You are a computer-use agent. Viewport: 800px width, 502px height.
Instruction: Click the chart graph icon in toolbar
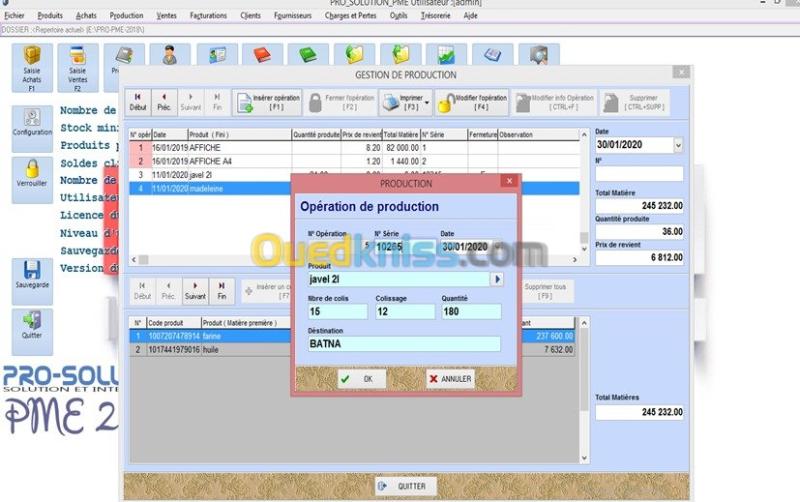pyautogui.click(x=446, y=55)
